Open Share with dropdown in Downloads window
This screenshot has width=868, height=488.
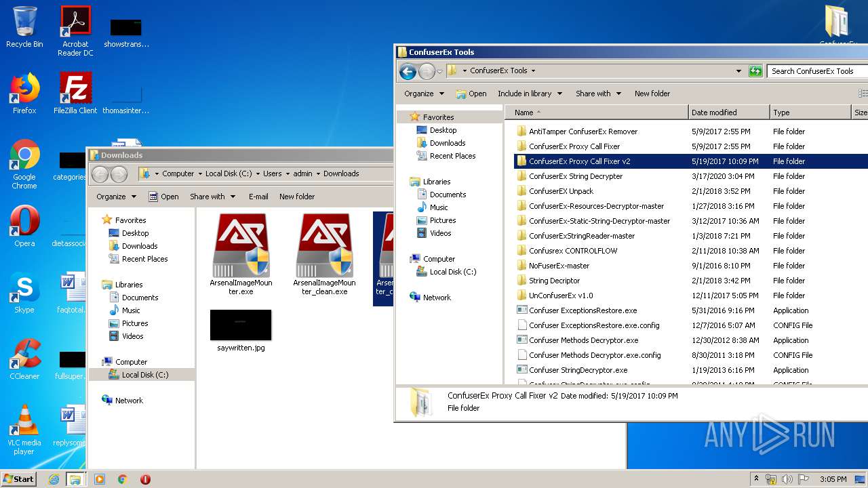pyautogui.click(x=212, y=197)
